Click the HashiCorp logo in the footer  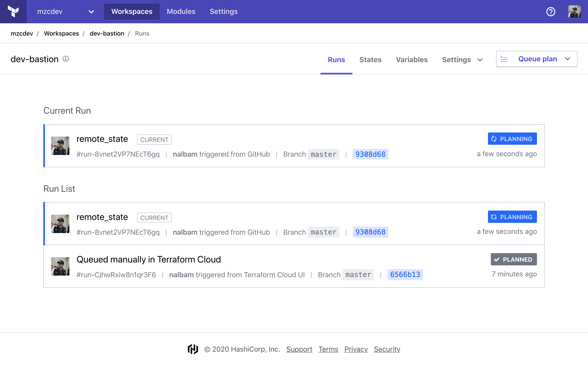(193, 349)
